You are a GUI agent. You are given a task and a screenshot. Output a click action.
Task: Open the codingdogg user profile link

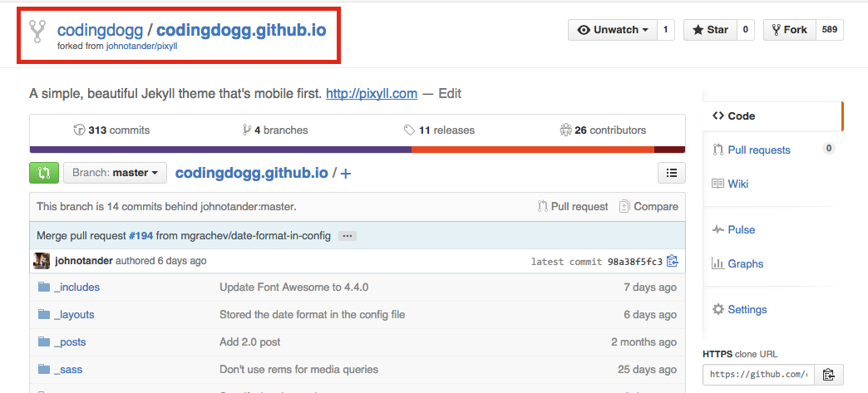(100, 30)
